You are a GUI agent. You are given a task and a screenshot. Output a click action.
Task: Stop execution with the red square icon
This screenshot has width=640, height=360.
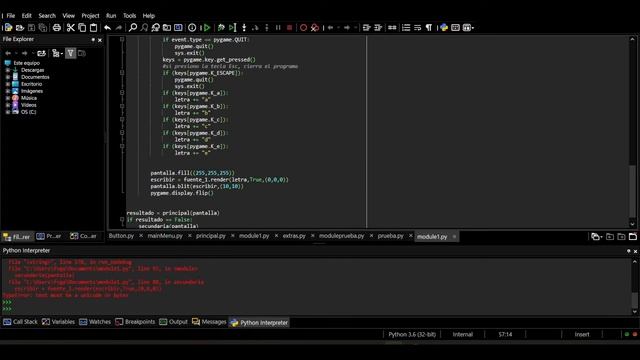click(289, 28)
